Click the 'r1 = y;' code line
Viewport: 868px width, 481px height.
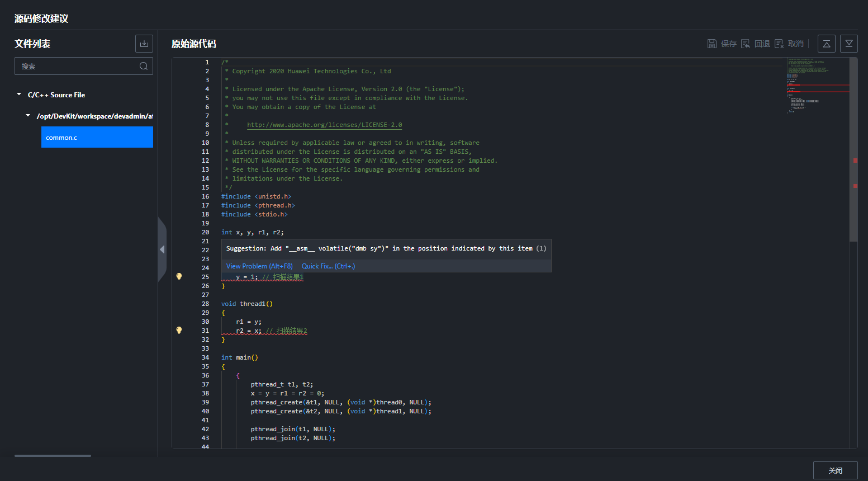tap(249, 322)
